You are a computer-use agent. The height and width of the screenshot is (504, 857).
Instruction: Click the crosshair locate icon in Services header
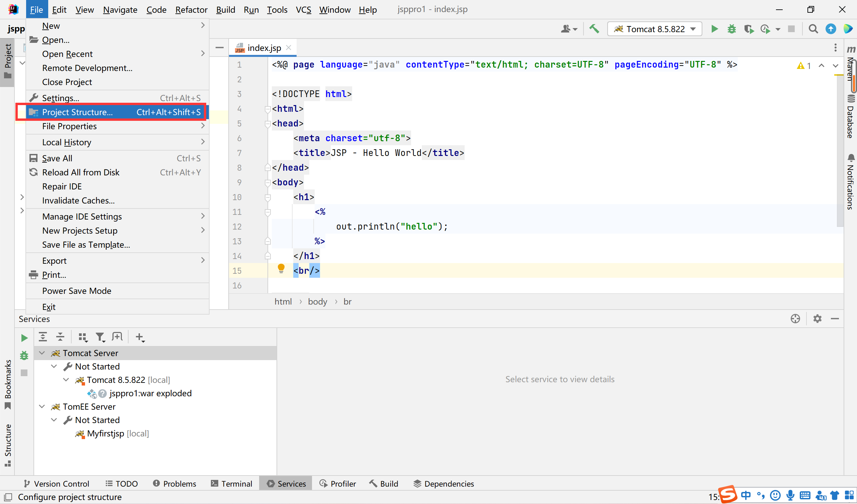click(795, 319)
